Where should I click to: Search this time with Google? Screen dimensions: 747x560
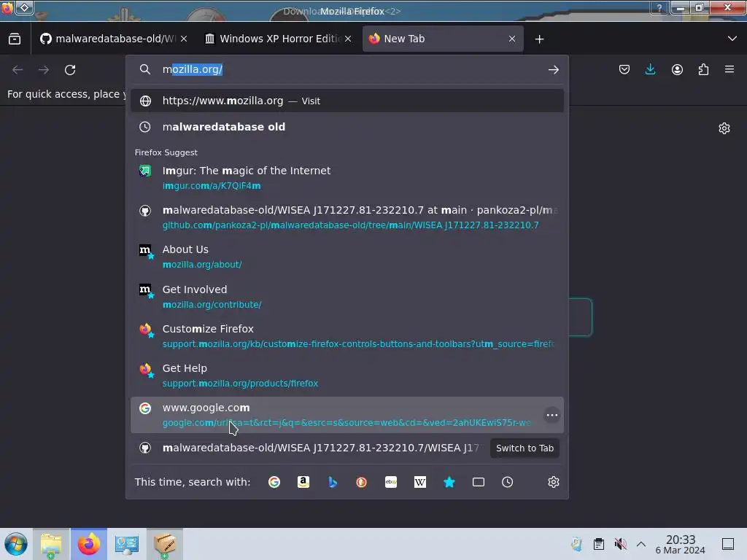pyautogui.click(x=274, y=482)
